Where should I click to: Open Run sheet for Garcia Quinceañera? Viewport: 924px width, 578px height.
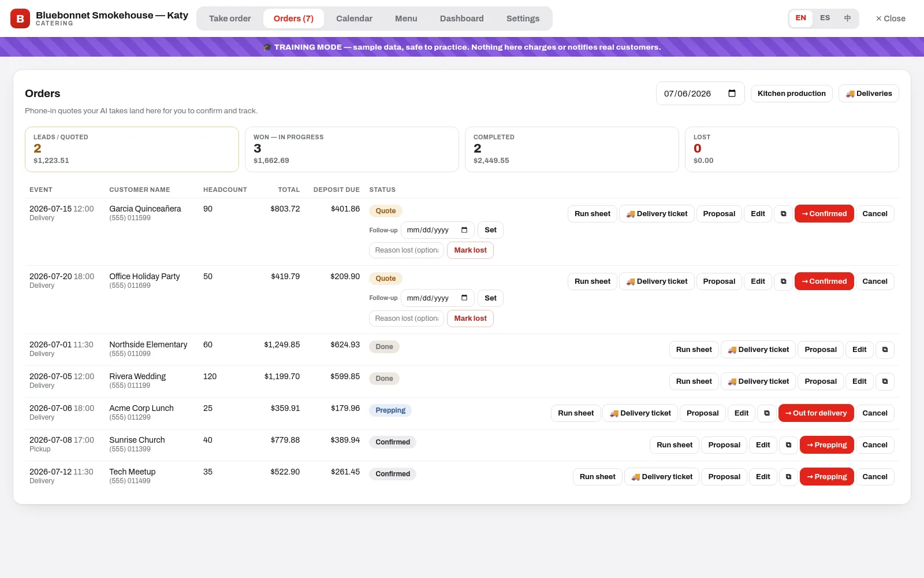tap(593, 214)
